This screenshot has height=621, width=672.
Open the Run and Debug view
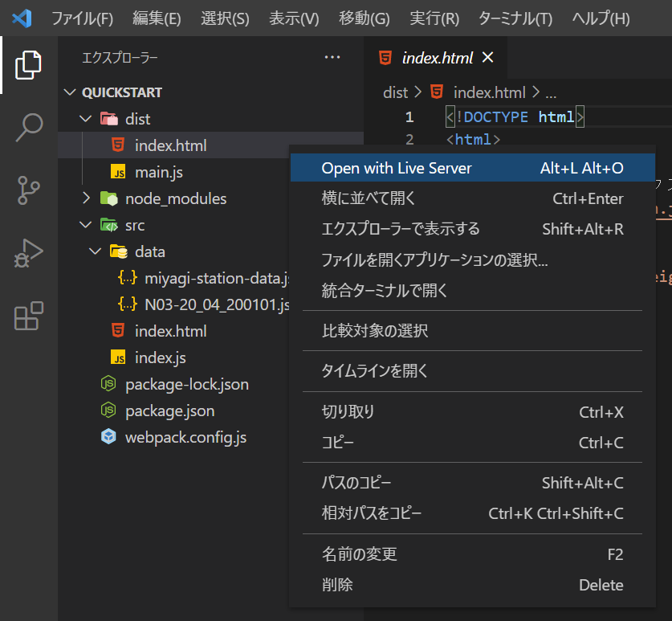pos(29,253)
